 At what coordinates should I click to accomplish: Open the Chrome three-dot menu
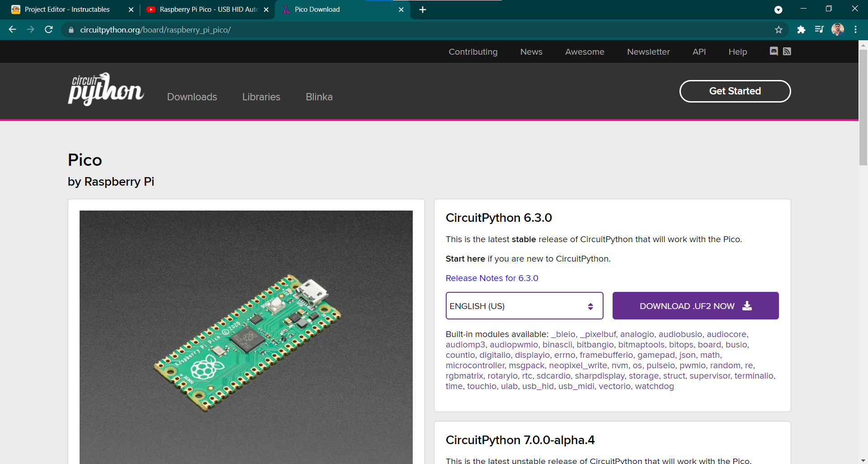855,30
